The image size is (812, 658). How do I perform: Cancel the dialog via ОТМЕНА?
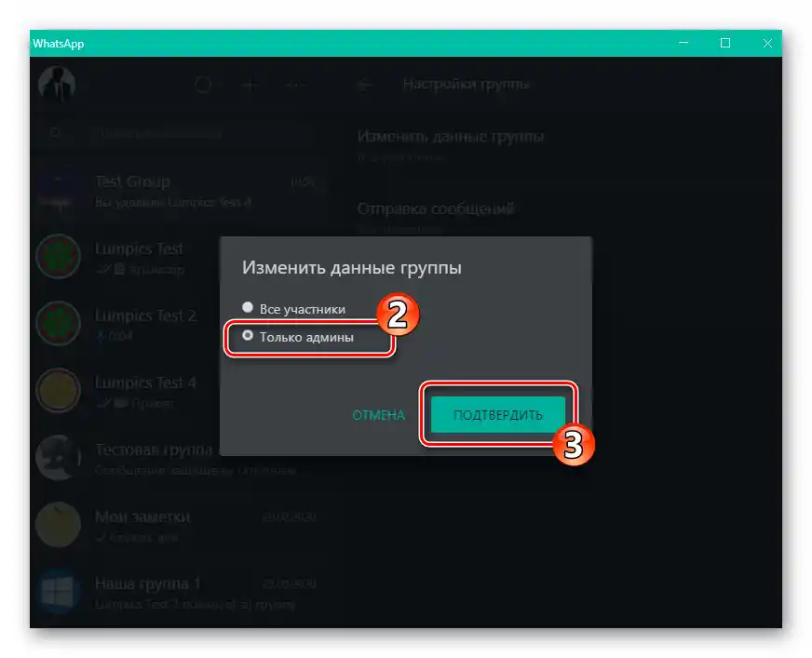point(379,415)
